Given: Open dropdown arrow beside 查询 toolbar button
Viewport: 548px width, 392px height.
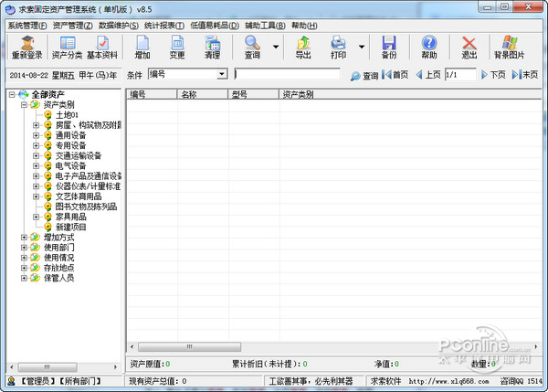Looking at the screenshot, I should [x=276, y=47].
